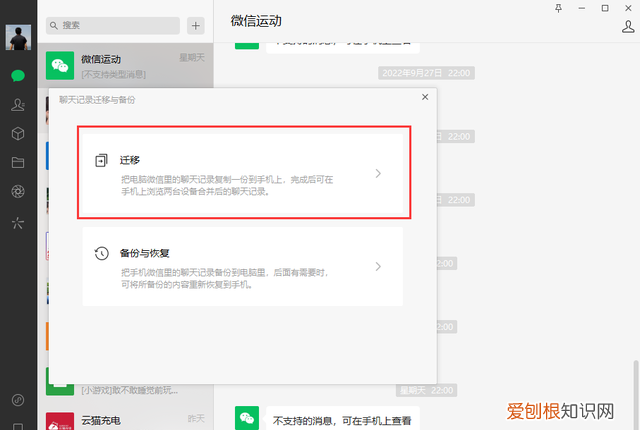Open Mini Programs panel icon
This screenshot has width=640, height=430.
[x=18, y=400]
